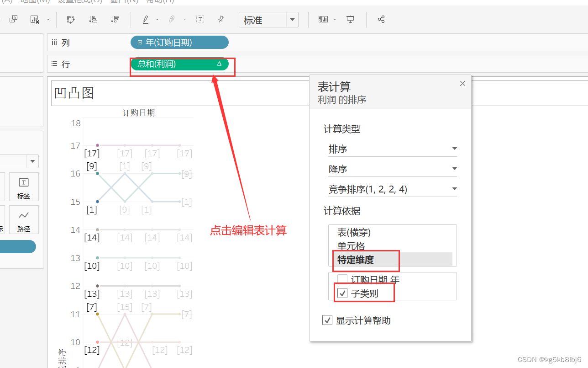The height and width of the screenshot is (368, 588).
Task: Click the group members paperclip icon
Action: click(x=172, y=19)
